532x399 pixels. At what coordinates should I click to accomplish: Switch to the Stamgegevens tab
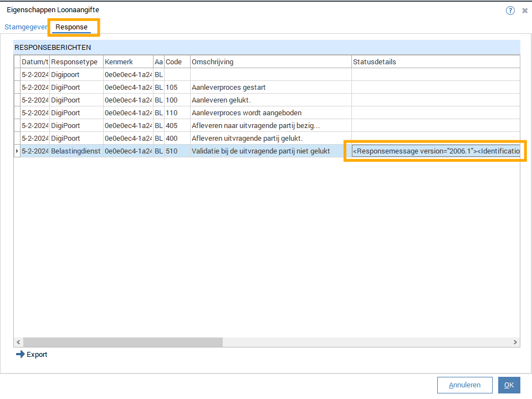coord(25,27)
